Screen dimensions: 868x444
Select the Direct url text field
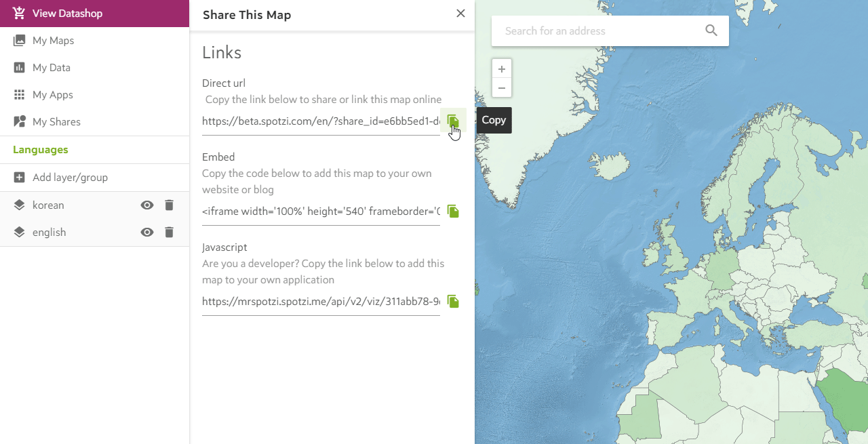point(321,121)
